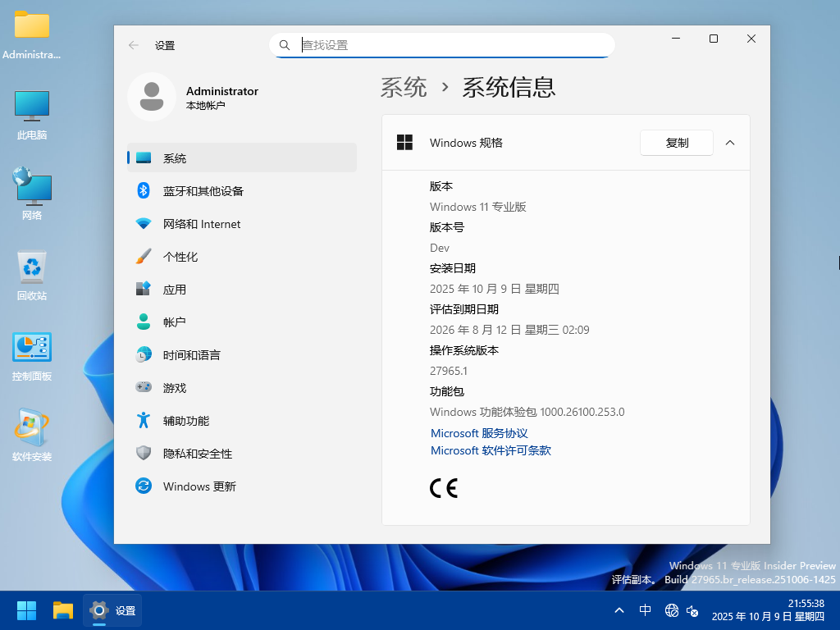This screenshot has width=840, height=630.
Task: Collapse the Windows 规格 section chevron
Action: (x=730, y=143)
